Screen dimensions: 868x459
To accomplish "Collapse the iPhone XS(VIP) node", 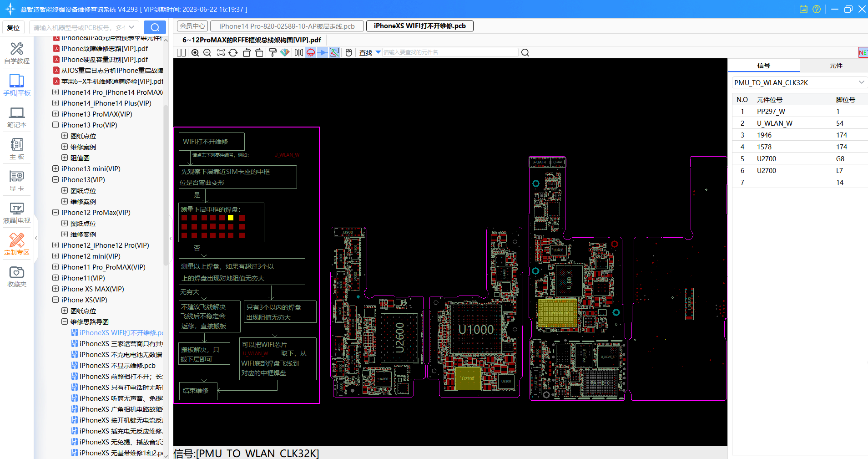I will click(56, 300).
